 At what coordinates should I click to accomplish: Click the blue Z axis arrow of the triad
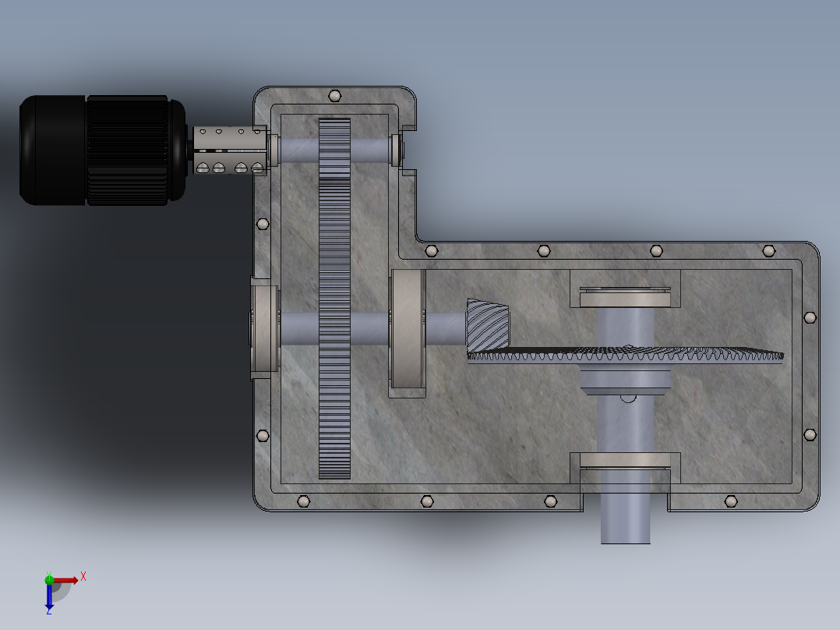pyautogui.click(x=49, y=596)
